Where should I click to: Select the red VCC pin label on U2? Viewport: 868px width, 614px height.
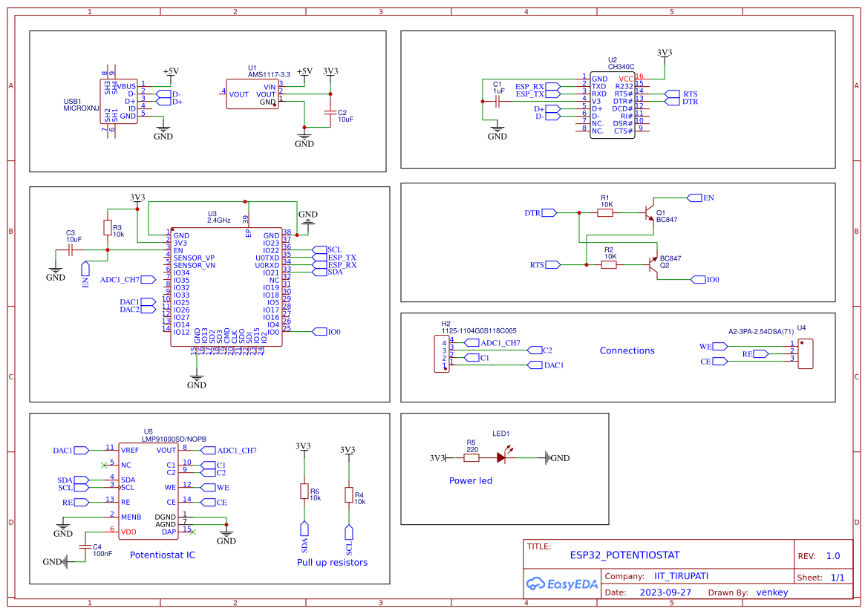click(x=626, y=79)
